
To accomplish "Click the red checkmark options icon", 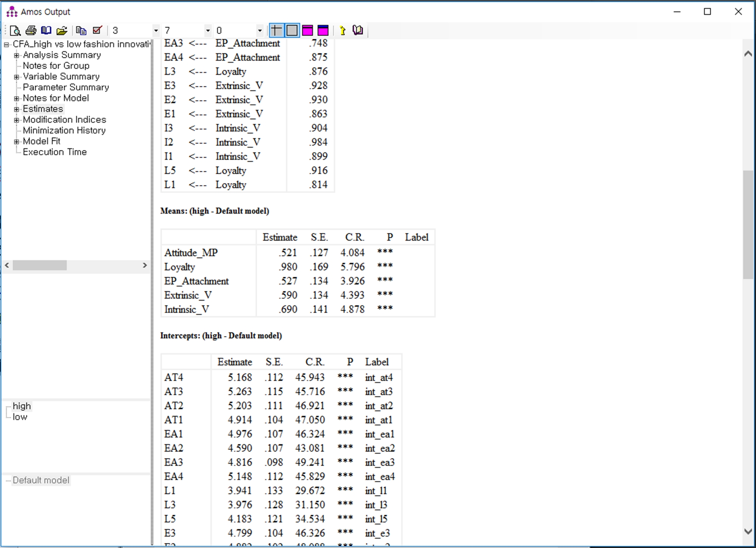I will click(97, 31).
